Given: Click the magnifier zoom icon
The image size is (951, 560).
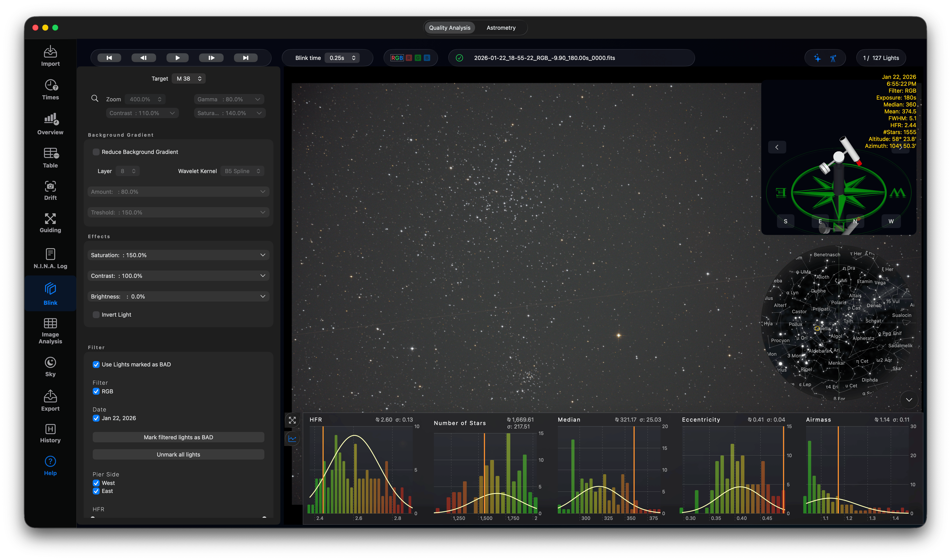Looking at the screenshot, I should pos(95,99).
